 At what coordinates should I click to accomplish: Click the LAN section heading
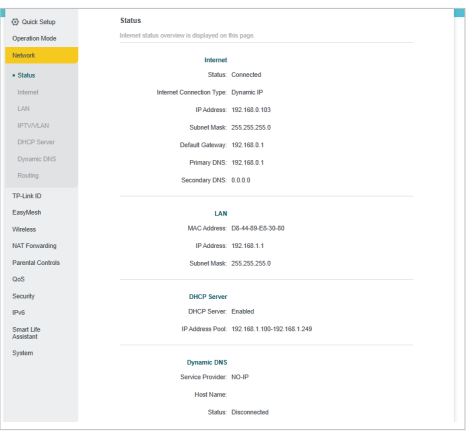pos(221,214)
